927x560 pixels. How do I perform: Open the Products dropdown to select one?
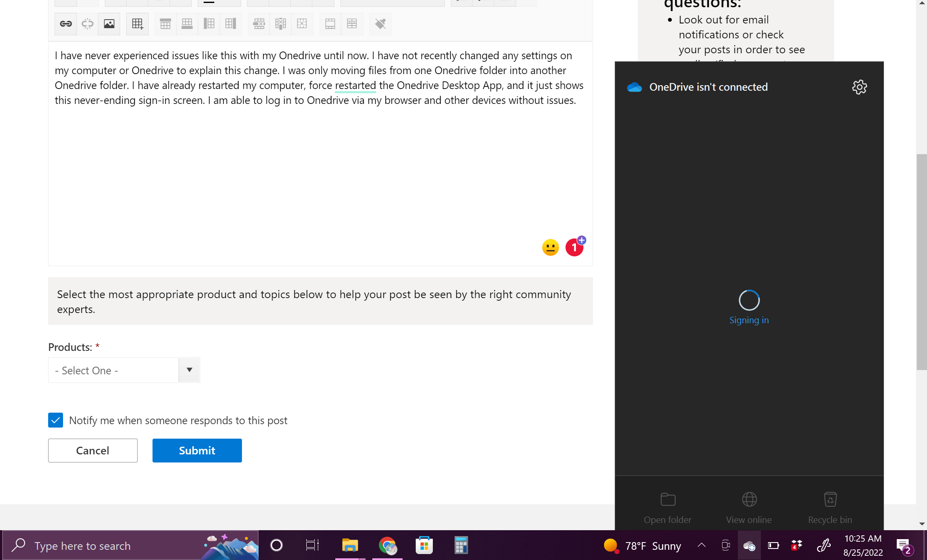click(189, 370)
